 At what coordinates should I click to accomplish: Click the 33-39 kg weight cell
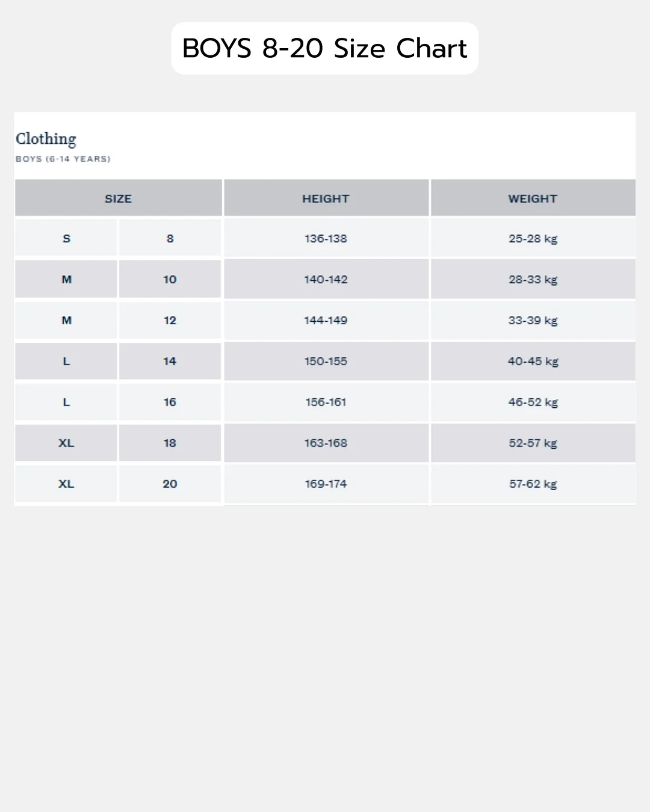coord(533,320)
